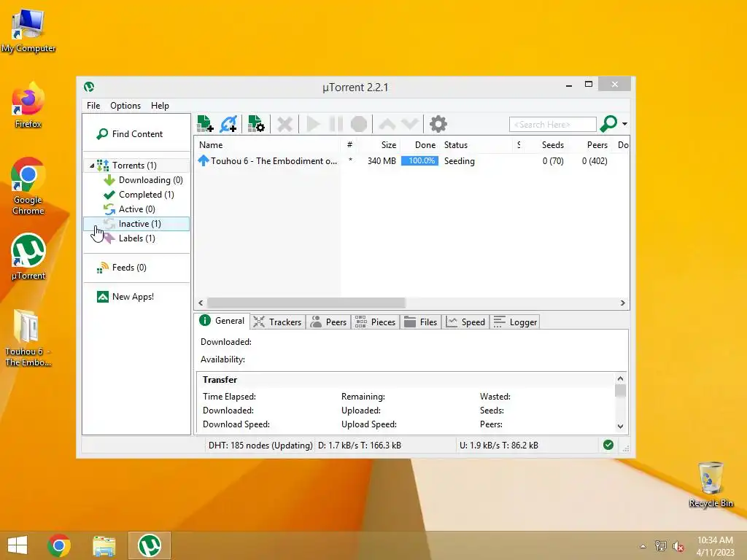Switch to the General tab

[222, 321]
